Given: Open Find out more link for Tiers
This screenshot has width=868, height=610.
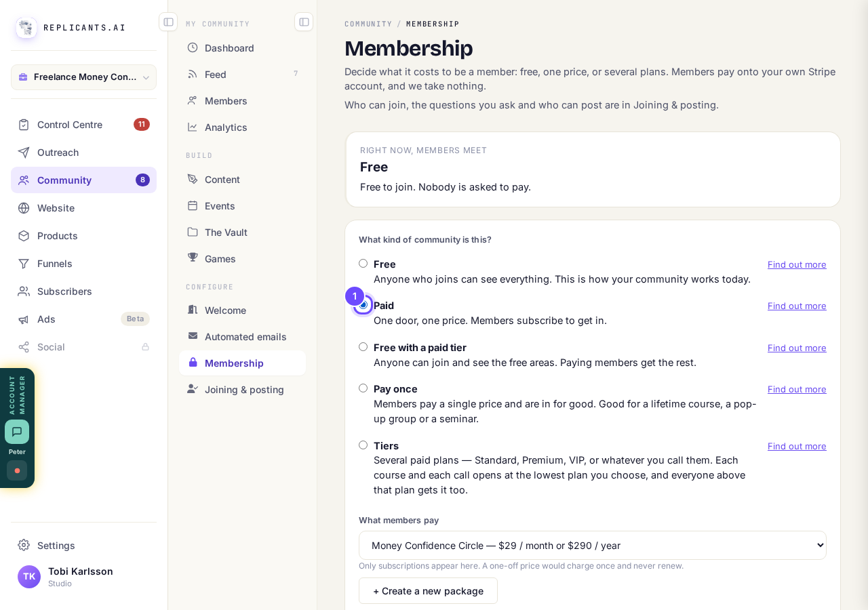Looking at the screenshot, I should 797,446.
